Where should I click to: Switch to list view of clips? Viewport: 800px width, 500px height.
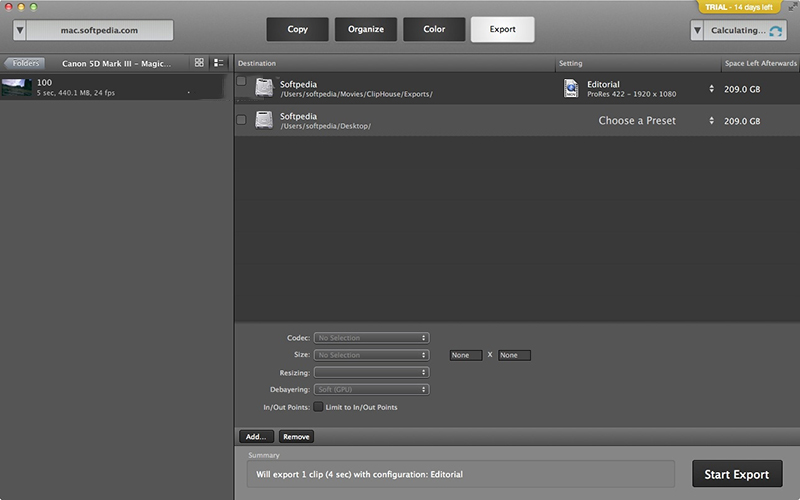tap(218, 62)
